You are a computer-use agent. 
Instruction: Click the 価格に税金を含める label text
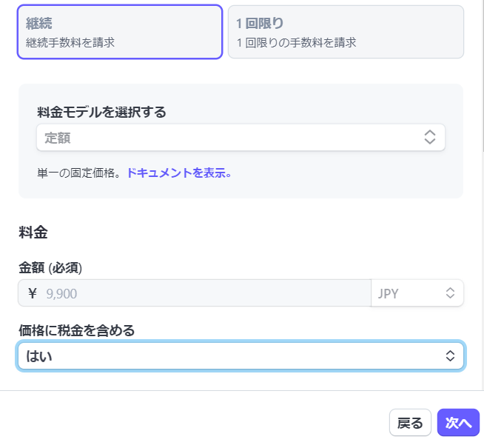[x=77, y=330]
